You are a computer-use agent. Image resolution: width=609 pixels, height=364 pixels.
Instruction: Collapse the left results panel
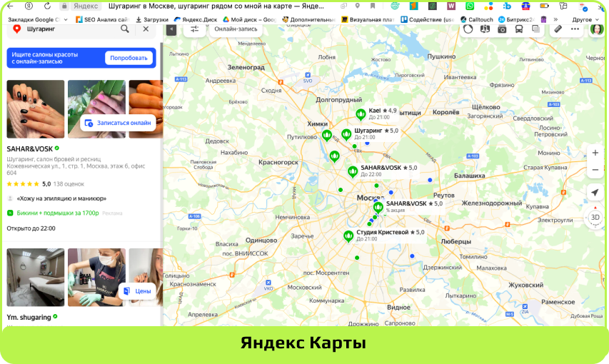pos(171,29)
